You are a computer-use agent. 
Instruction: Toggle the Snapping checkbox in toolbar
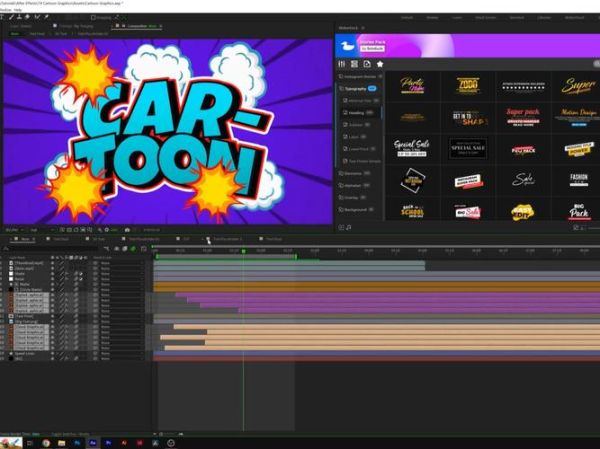click(93, 17)
